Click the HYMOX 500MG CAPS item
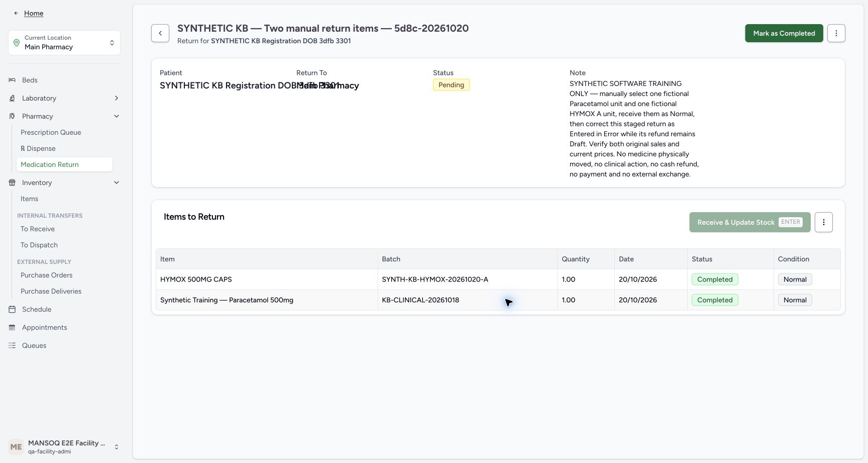The height and width of the screenshot is (463, 868). point(196,280)
